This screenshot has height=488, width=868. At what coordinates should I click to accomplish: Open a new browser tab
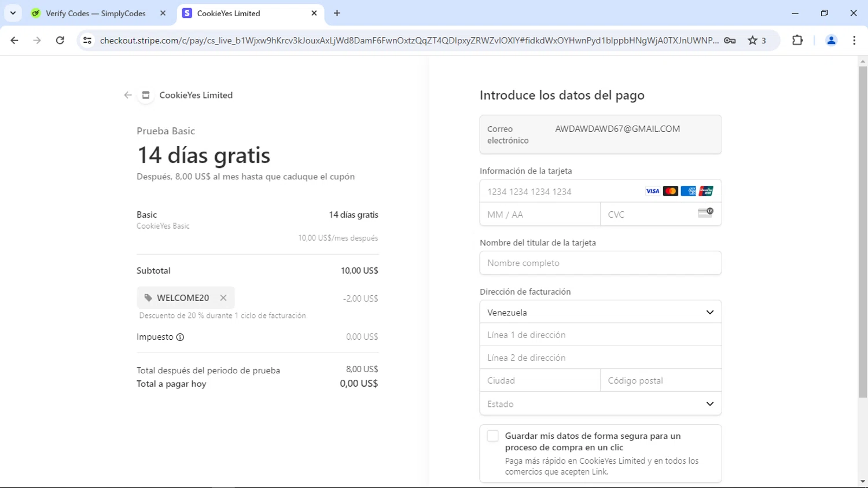[x=337, y=13]
